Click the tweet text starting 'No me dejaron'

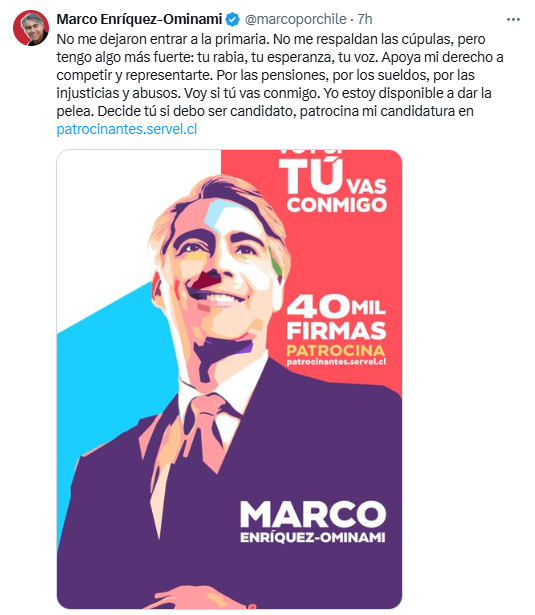click(x=280, y=84)
